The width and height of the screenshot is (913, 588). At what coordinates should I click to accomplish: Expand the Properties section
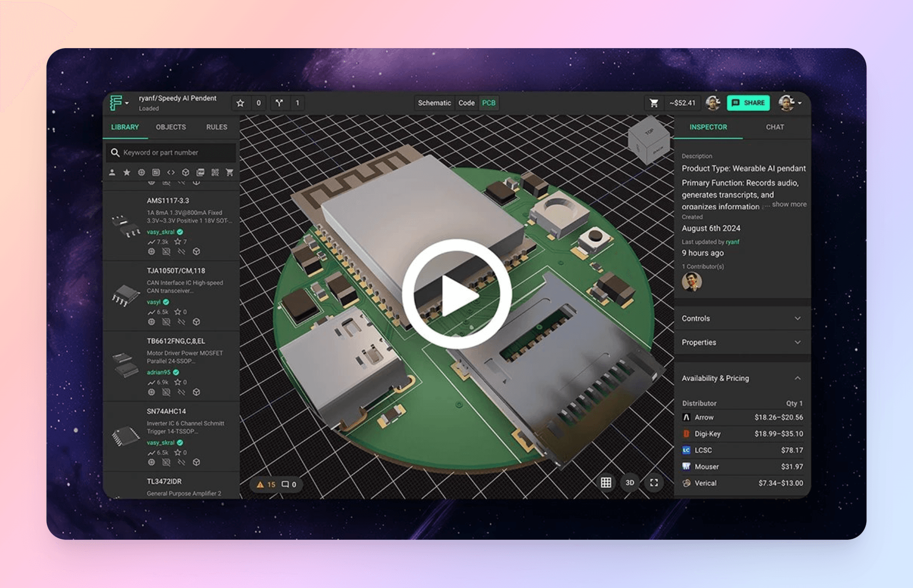coord(742,343)
